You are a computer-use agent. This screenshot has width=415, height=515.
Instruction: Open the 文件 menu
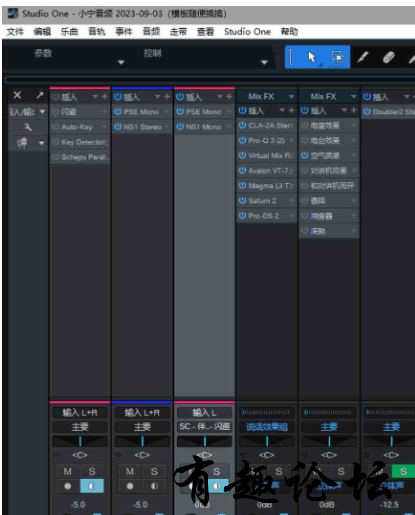pyautogui.click(x=15, y=32)
